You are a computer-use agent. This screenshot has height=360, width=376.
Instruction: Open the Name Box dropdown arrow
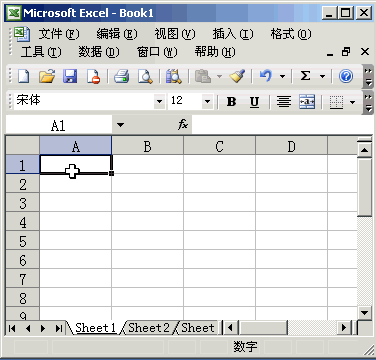tap(120, 125)
